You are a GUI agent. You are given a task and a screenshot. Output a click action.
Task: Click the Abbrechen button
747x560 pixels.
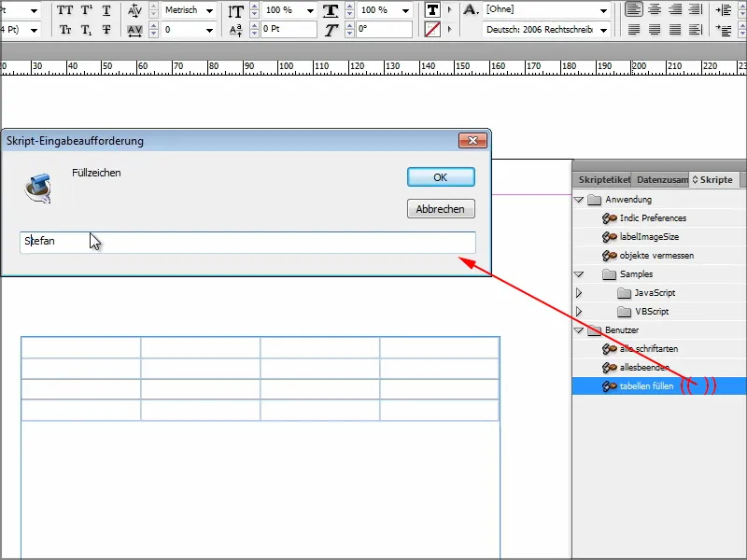441,209
